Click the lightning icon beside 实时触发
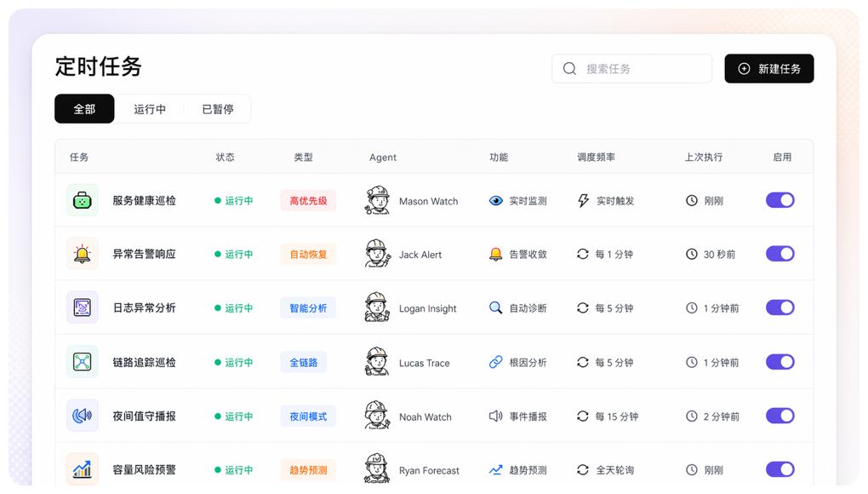Image resolution: width=868 pixels, height=494 pixels. click(583, 200)
